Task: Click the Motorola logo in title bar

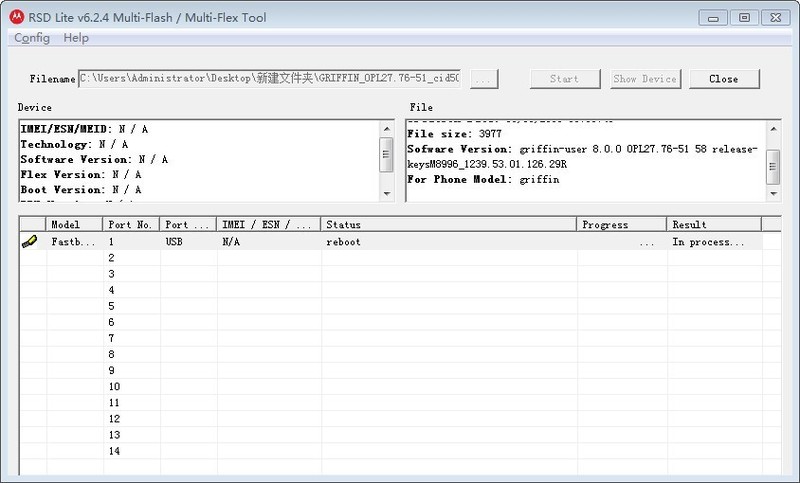Action: (x=16, y=17)
